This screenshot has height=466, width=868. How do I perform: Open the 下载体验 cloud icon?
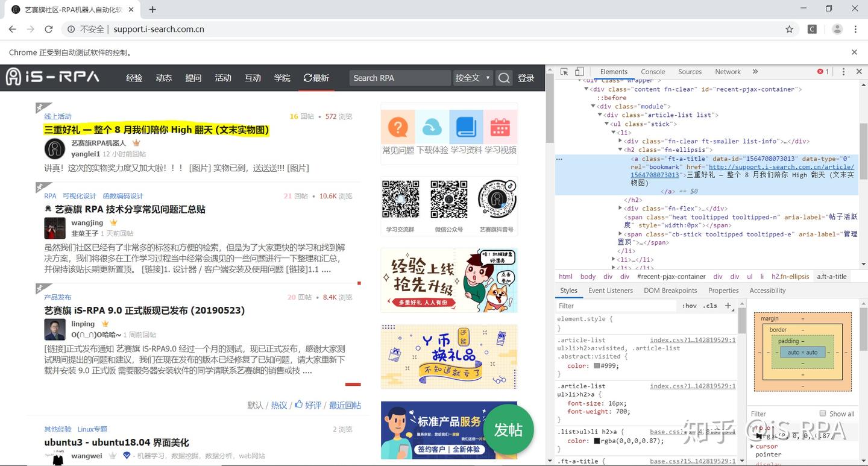pyautogui.click(x=432, y=127)
